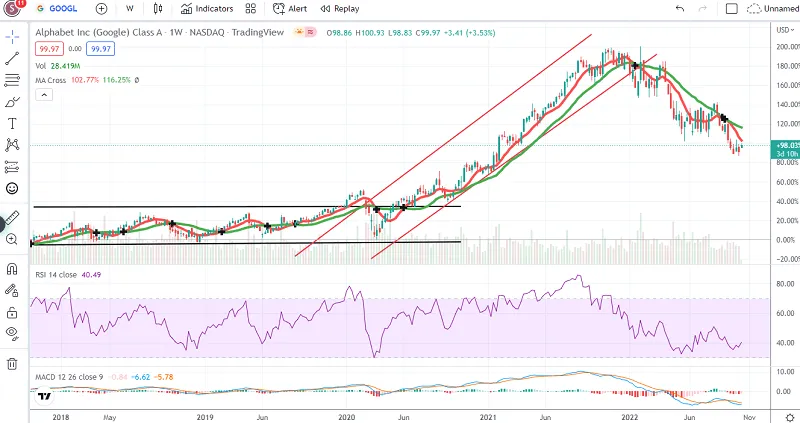Image resolution: width=800 pixels, height=423 pixels.
Task: Toggle stay in drawing mode
Action: coord(12,291)
